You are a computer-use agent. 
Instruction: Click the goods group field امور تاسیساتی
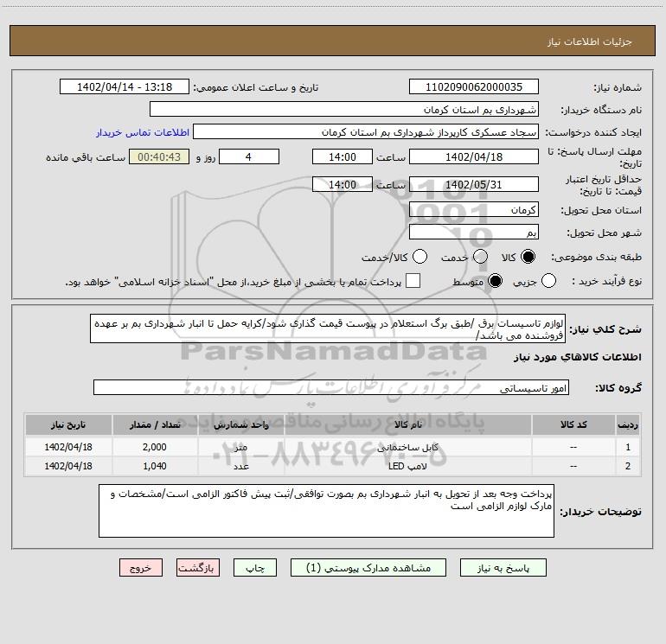pyautogui.click(x=331, y=387)
